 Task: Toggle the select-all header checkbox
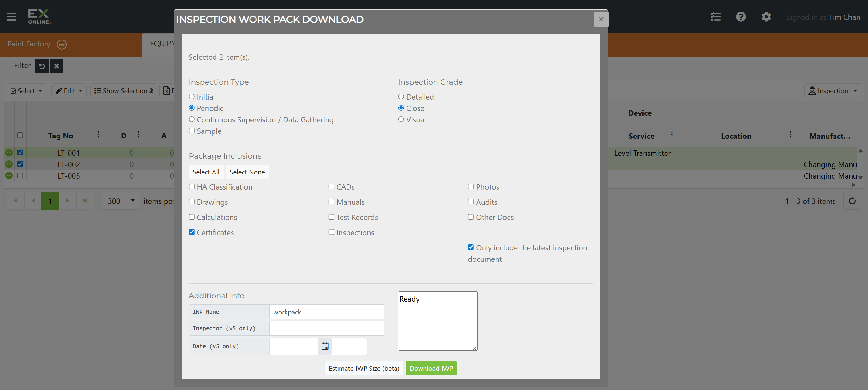(x=20, y=135)
